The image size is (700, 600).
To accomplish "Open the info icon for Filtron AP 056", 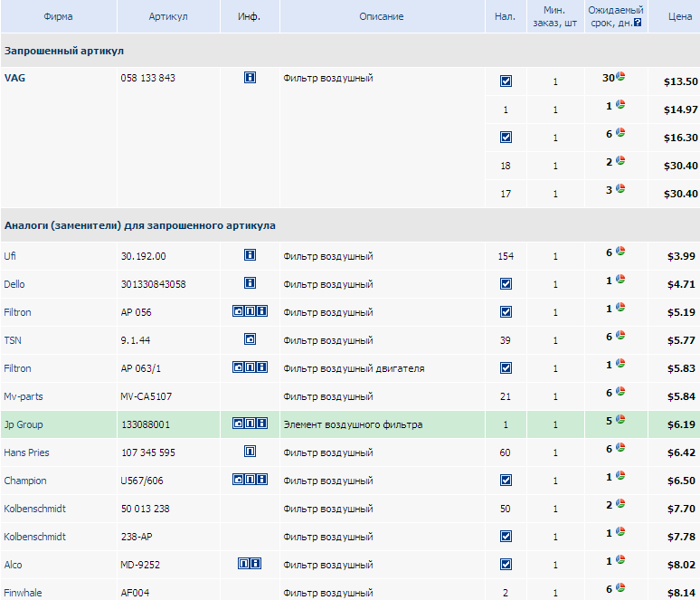I will [x=261, y=311].
